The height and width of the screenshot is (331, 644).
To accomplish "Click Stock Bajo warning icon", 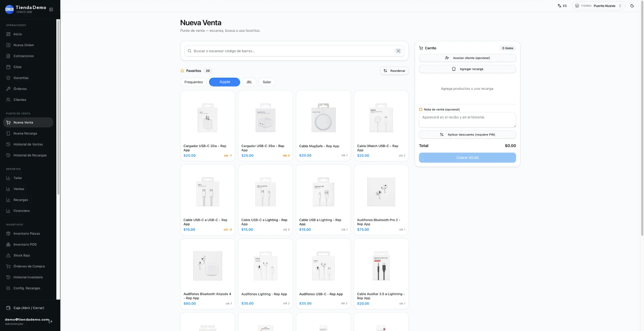I will tap(8, 255).
